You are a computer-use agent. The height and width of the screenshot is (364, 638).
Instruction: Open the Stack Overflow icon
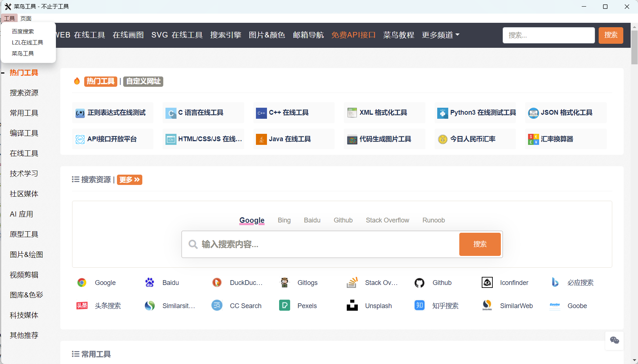coord(352,282)
